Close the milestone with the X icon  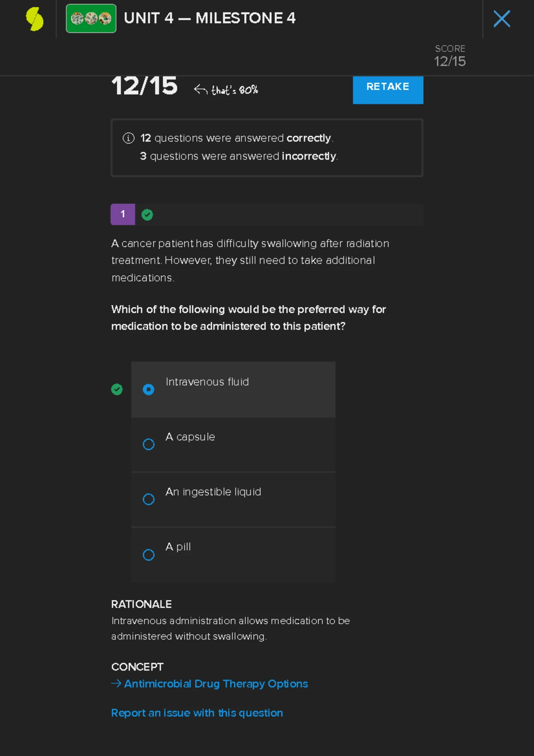click(502, 19)
